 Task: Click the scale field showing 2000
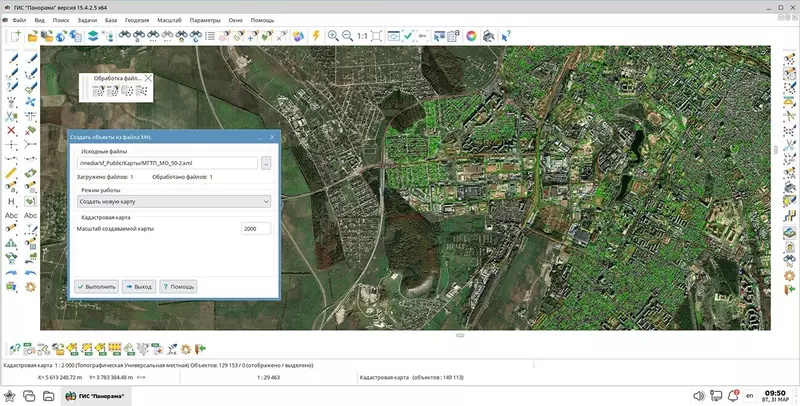pyautogui.click(x=255, y=229)
